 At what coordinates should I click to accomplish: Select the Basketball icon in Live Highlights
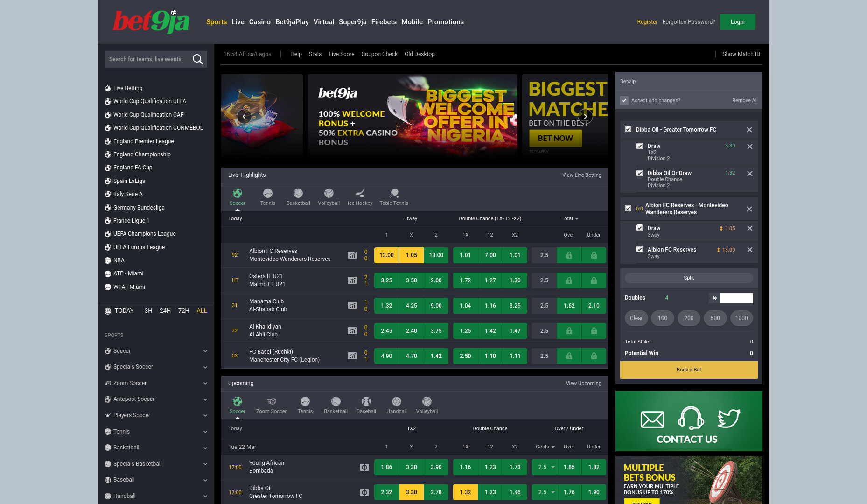(298, 193)
